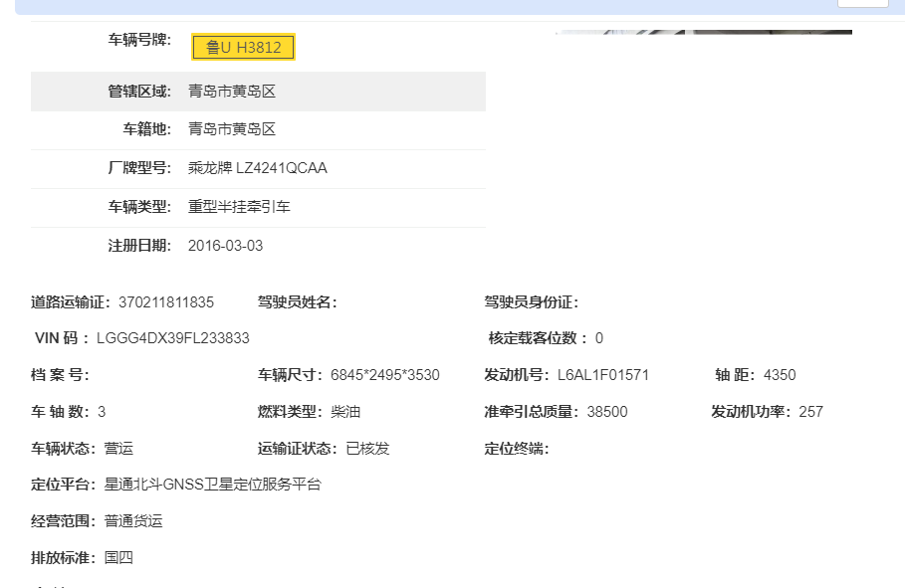Click the platform name 星通北斗GNSS卫星定位服务平台
This screenshot has height=588, width=905.
(x=212, y=485)
